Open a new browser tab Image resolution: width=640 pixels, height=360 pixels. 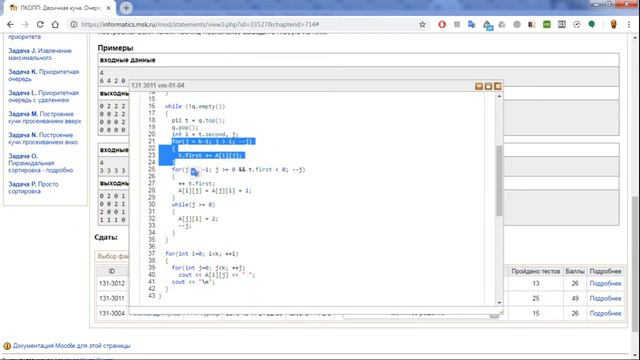[126, 8]
